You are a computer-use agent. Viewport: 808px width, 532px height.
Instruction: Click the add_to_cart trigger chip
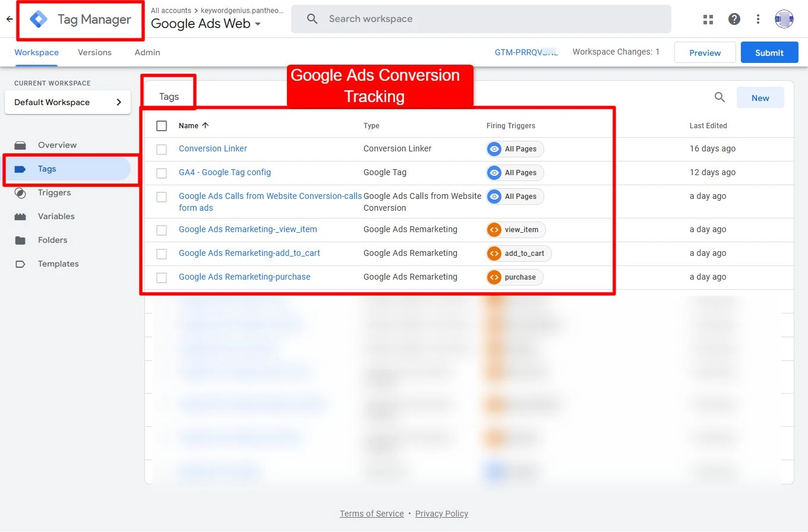pos(519,254)
